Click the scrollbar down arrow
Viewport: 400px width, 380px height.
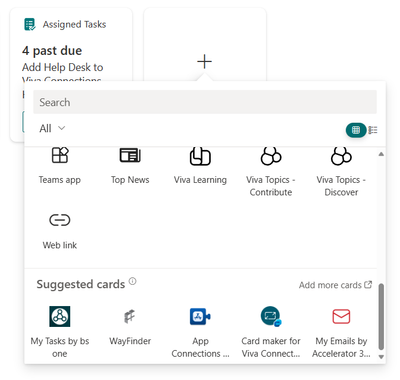[381, 357]
